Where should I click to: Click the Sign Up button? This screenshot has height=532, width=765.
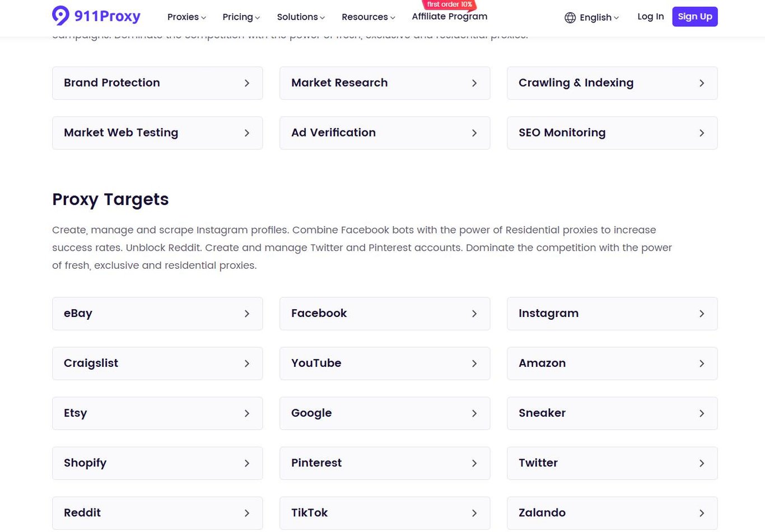[695, 17]
